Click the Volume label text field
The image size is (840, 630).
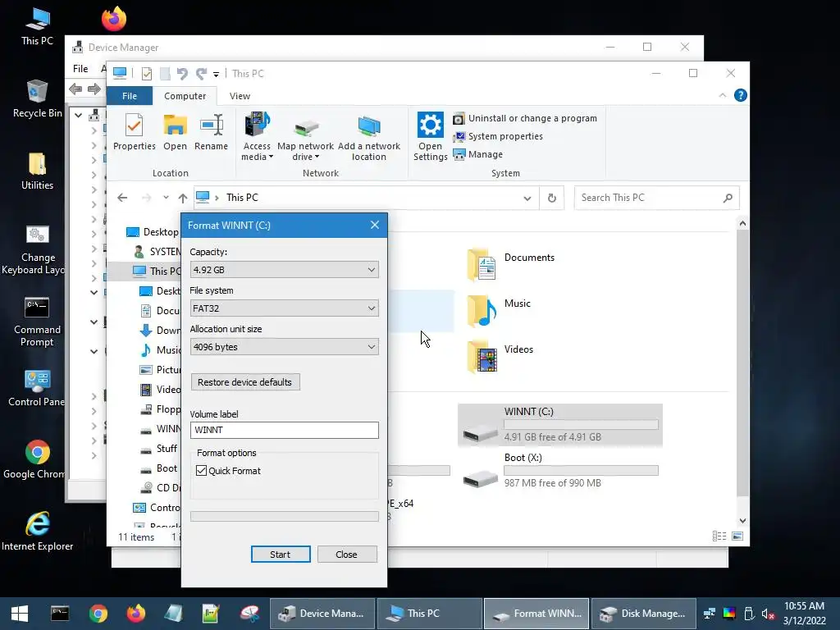(284, 430)
